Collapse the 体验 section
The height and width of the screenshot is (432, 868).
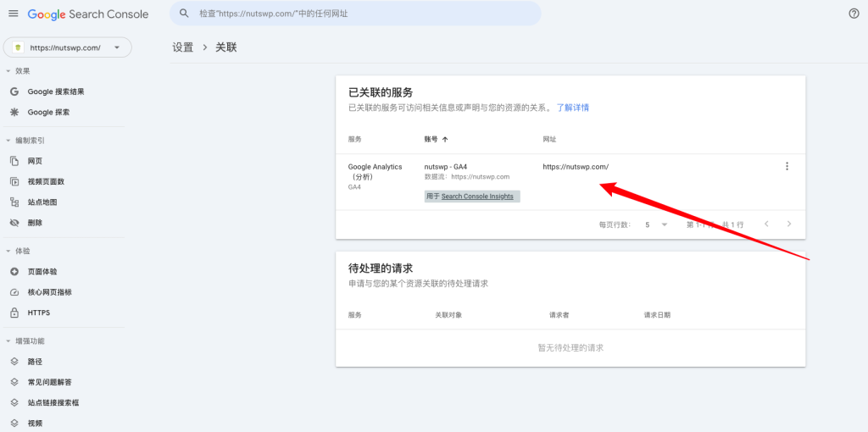point(8,251)
